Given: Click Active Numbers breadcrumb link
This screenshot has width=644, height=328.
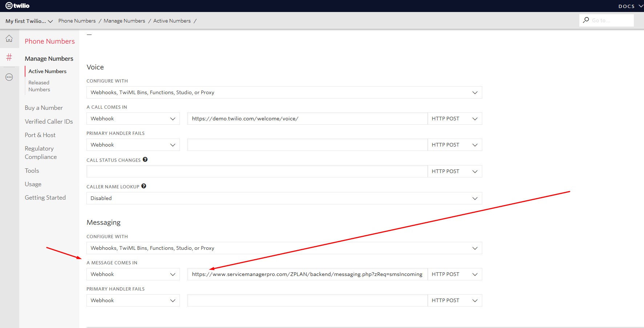Looking at the screenshot, I should [172, 21].
